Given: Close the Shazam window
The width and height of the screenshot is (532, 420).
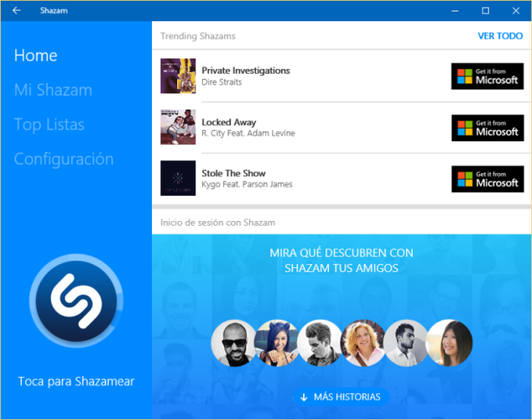Looking at the screenshot, I should coord(516,11).
